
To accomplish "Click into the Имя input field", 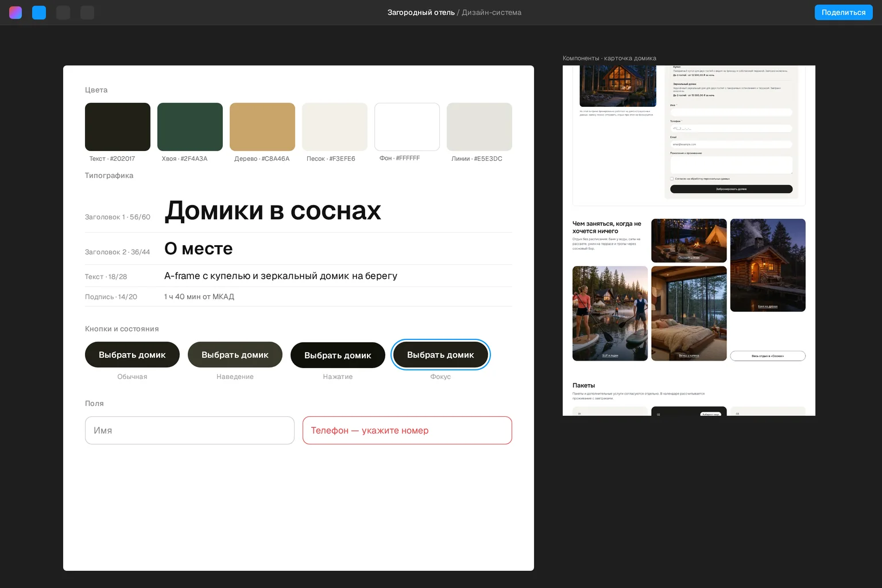I will click(x=189, y=430).
